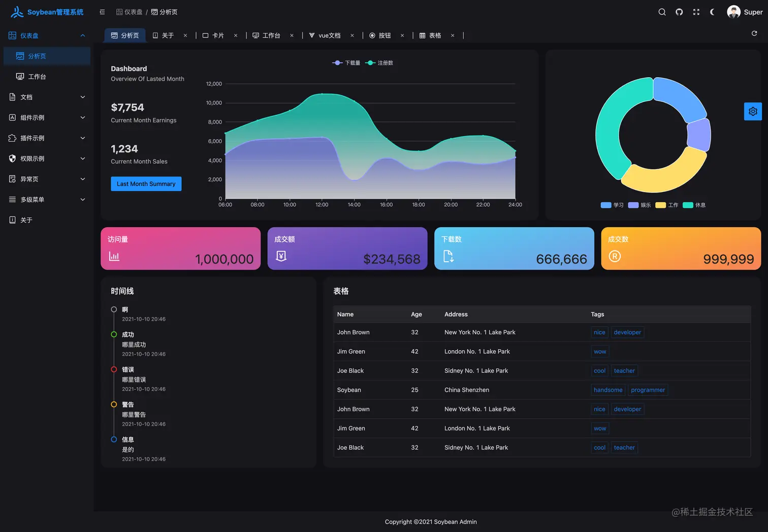Click the Soybean logo icon
768x532 pixels.
(17, 12)
